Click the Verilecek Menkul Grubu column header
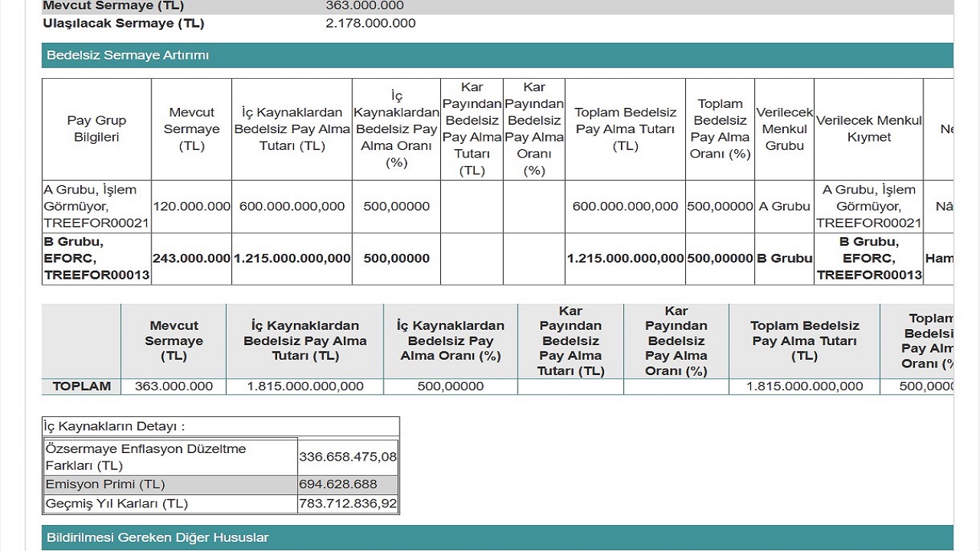This screenshot has height=551, width=980. [785, 129]
